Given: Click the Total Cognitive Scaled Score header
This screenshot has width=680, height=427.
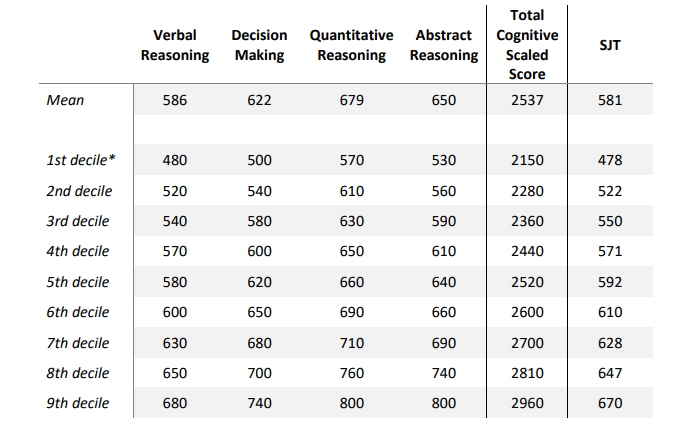Looking at the screenshot, I should (527, 45).
